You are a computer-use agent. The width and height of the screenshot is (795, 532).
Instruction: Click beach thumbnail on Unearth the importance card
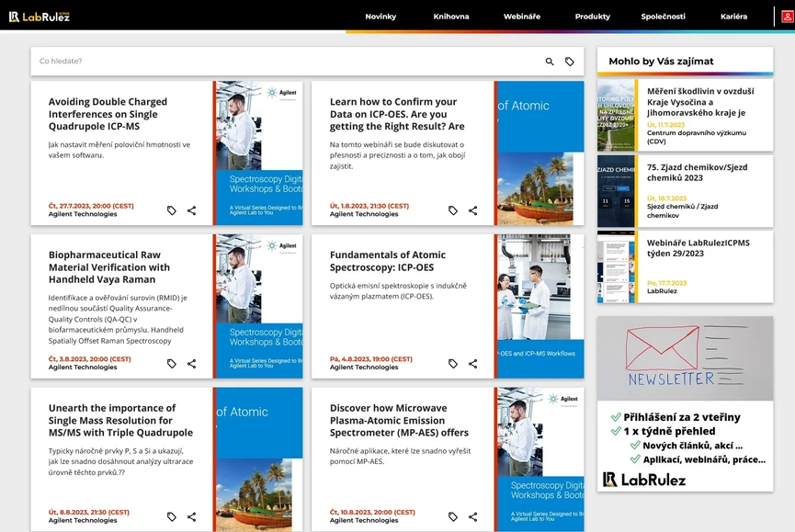258,459
